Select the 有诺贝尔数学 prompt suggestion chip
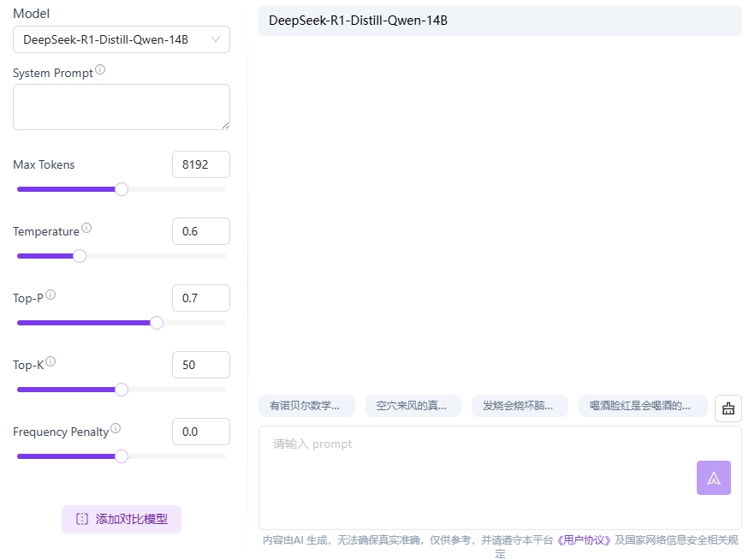This screenshot has width=749, height=560. pos(310,405)
